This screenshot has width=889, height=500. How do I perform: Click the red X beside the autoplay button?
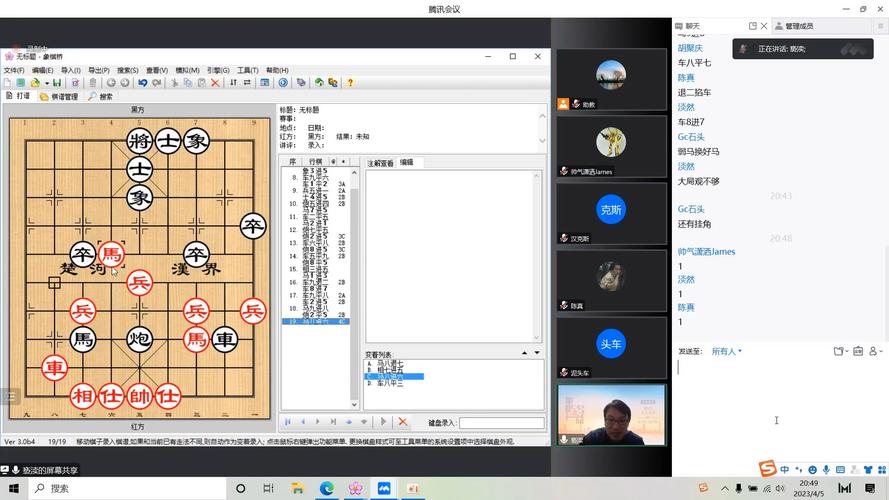point(403,422)
